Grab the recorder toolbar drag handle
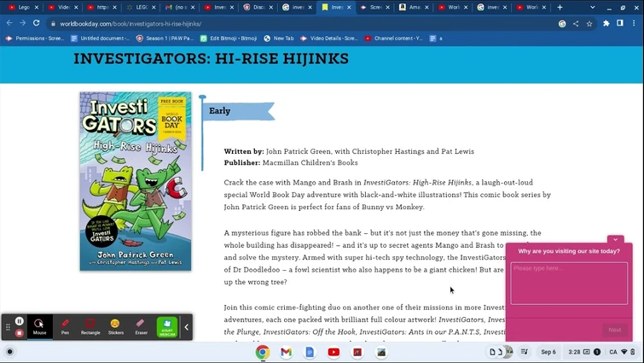The image size is (644, 363). click(x=8, y=327)
